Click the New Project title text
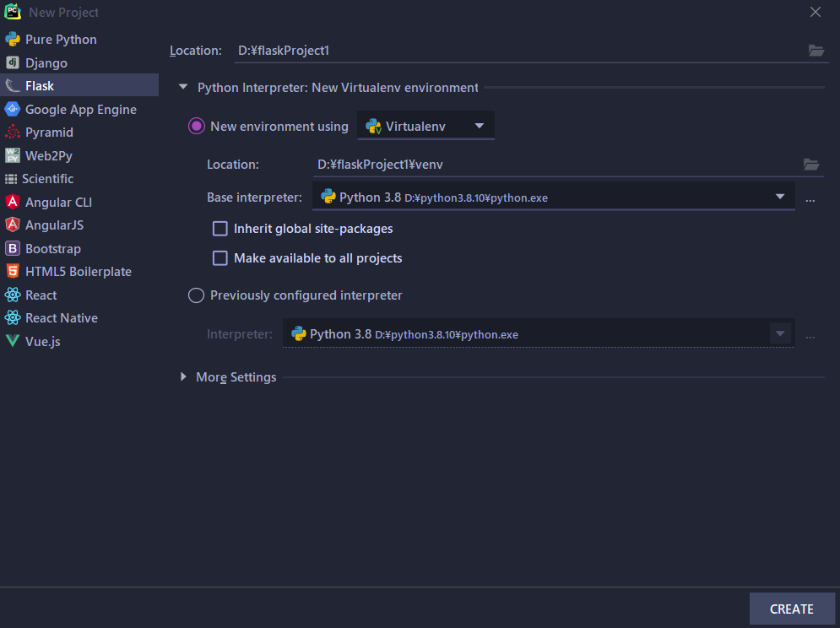The image size is (840, 628). (63, 13)
